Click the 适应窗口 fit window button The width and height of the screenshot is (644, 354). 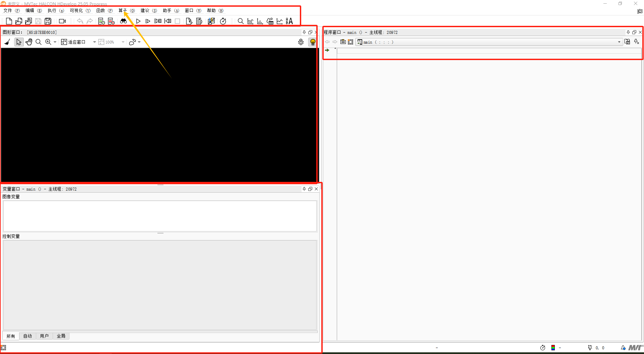coord(73,42)
